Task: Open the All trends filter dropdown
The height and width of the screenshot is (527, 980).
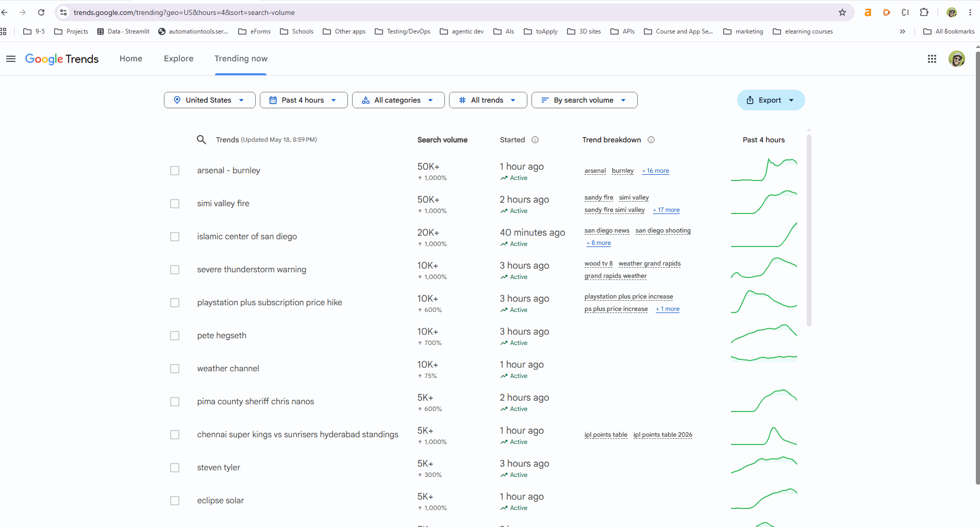Action: click(488, 100)
